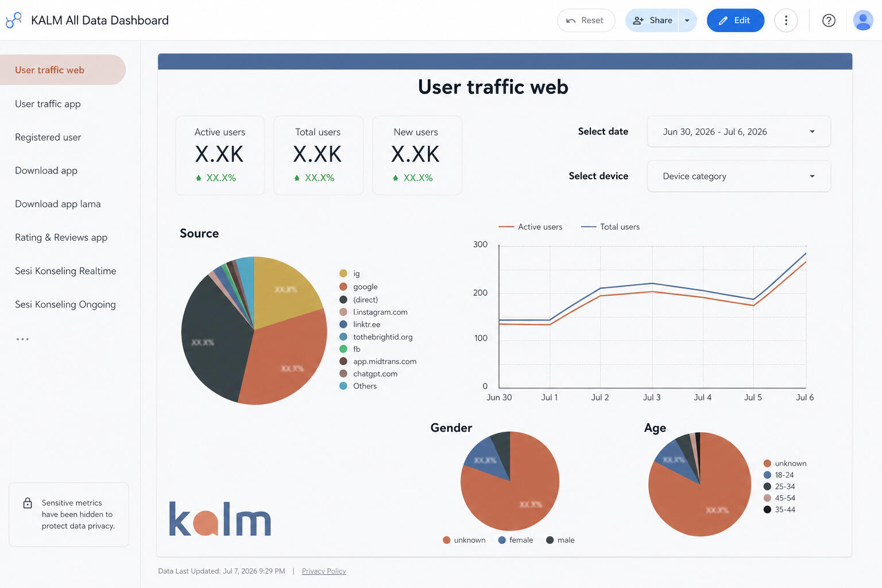Open the three-dot more options menu
882x588 pixels.
(786, 21)
